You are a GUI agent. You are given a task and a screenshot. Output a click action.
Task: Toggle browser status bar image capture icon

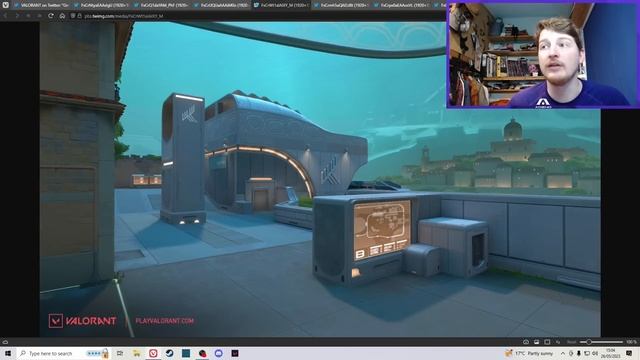coord(536,342)
